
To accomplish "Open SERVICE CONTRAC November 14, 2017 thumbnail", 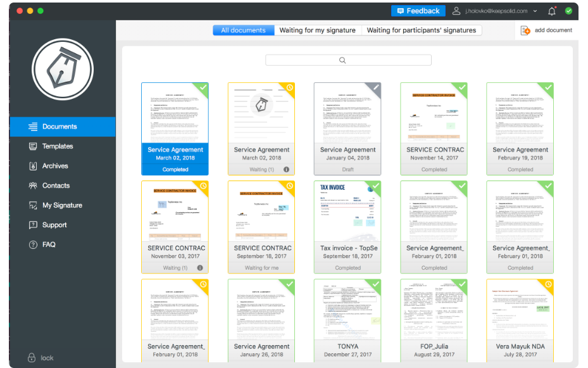I will [x=434, y=129].
